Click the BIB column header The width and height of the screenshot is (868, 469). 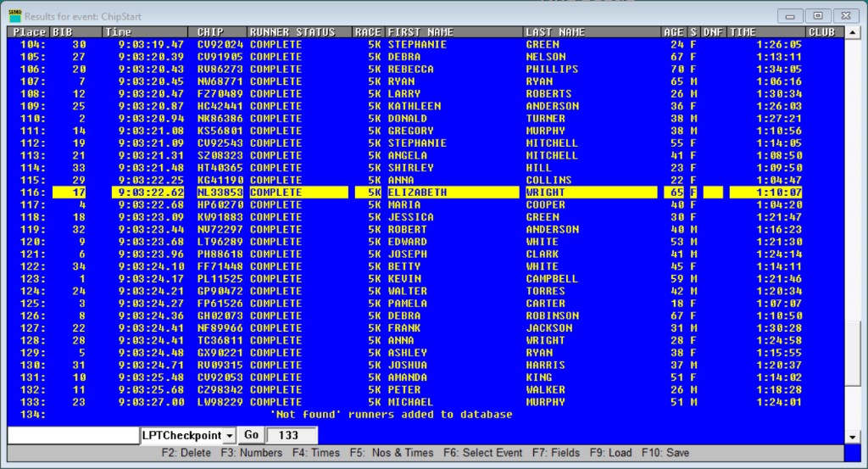(x=77, y=32)
